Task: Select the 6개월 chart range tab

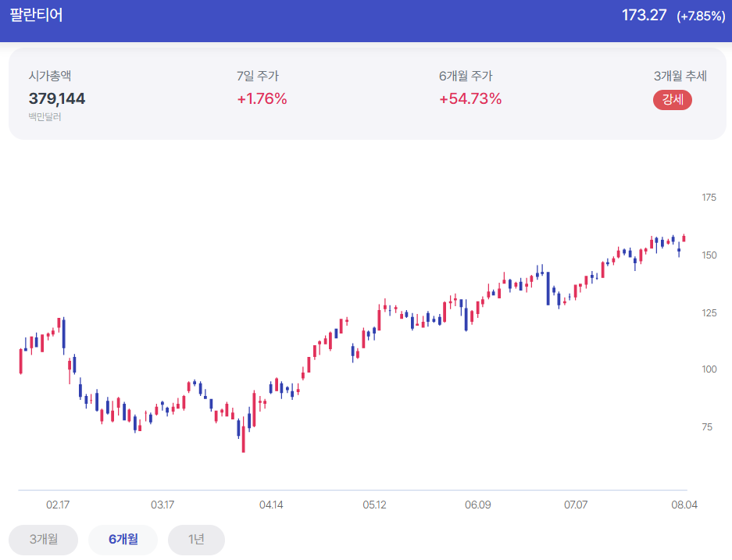Action: [123, 540]
